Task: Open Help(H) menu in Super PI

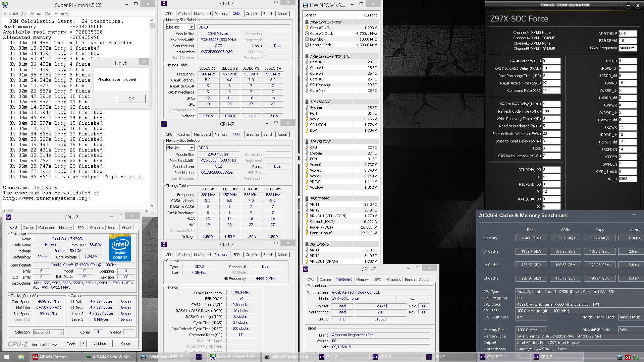Action: coord(61,14)
